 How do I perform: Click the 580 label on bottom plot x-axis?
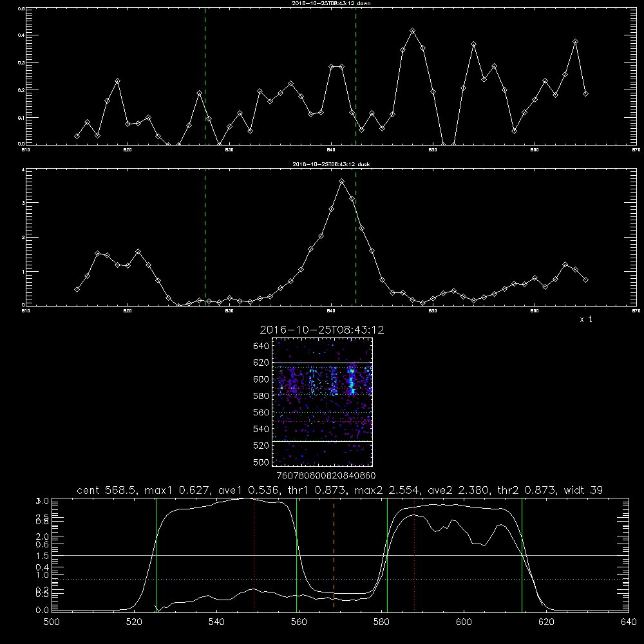coord(381,622)
